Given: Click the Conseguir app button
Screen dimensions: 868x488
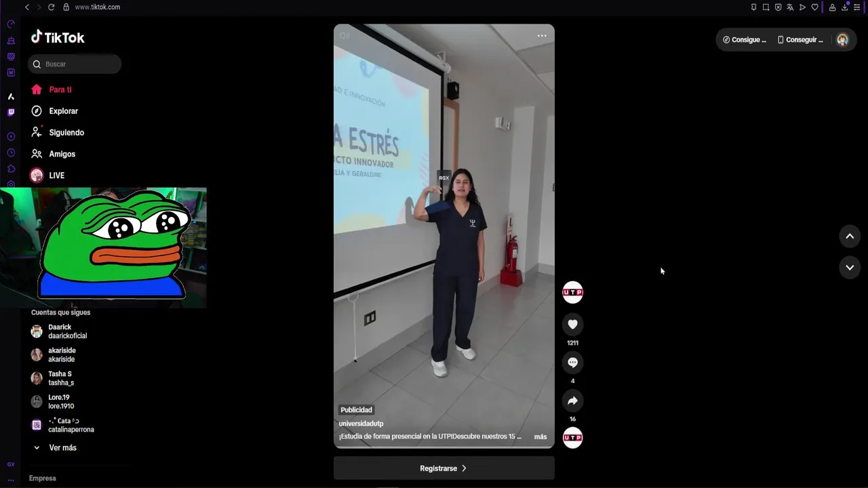Looking at the screenshot, I should [800, 40].
